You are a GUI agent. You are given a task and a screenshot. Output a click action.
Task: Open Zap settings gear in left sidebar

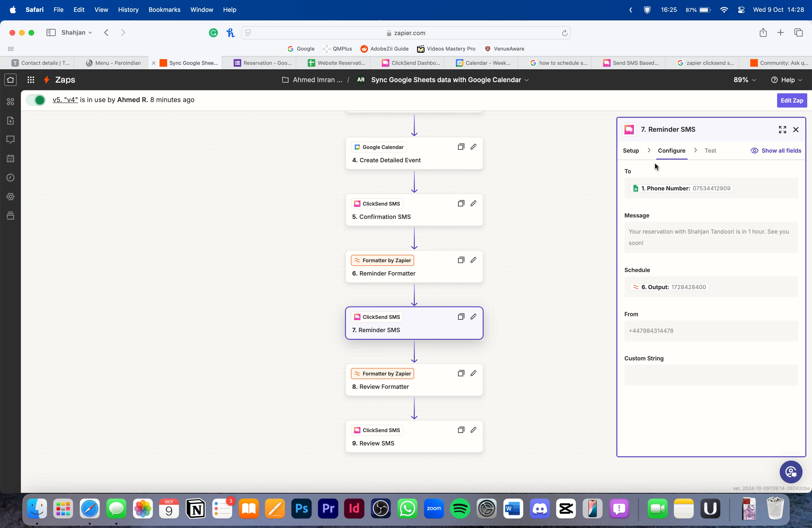click(x=10, y=197)
